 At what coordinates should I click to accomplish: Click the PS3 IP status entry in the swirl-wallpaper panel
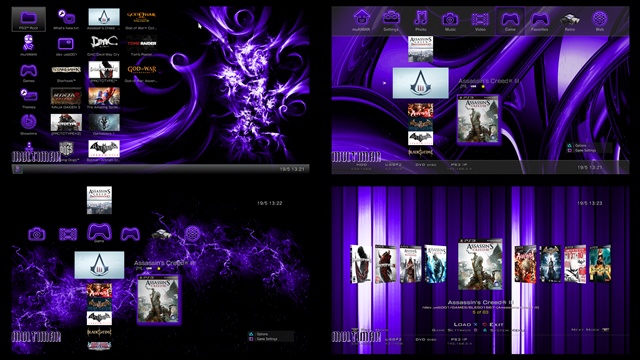click(x=459, y=167)
